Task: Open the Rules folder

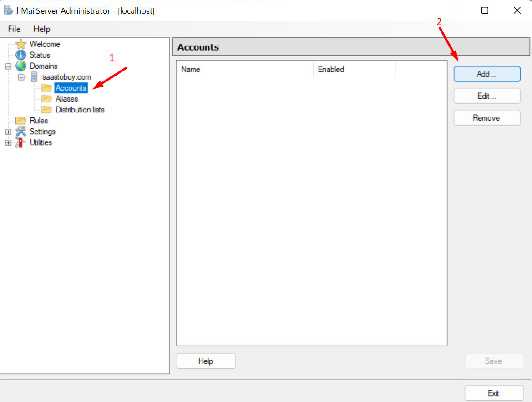Action: pos(21,120)
